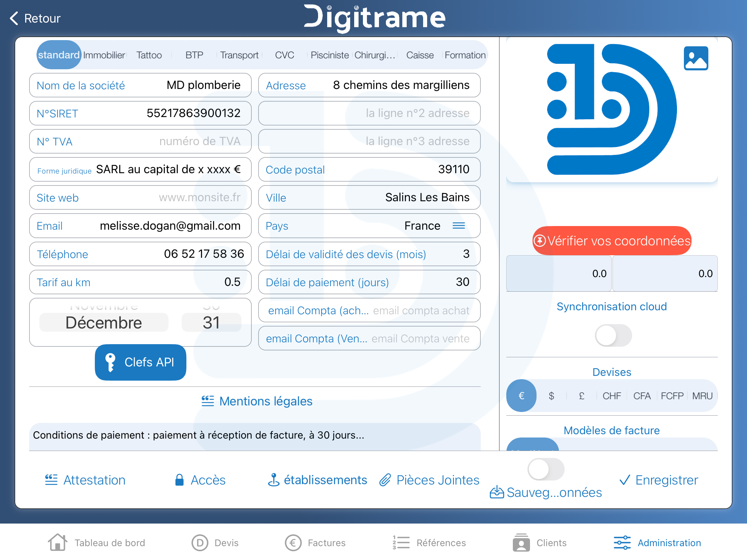The height and width of the screenshot is (560, 747).
Task: Select the CHF currency segment
Action: (x=612, y=396)
